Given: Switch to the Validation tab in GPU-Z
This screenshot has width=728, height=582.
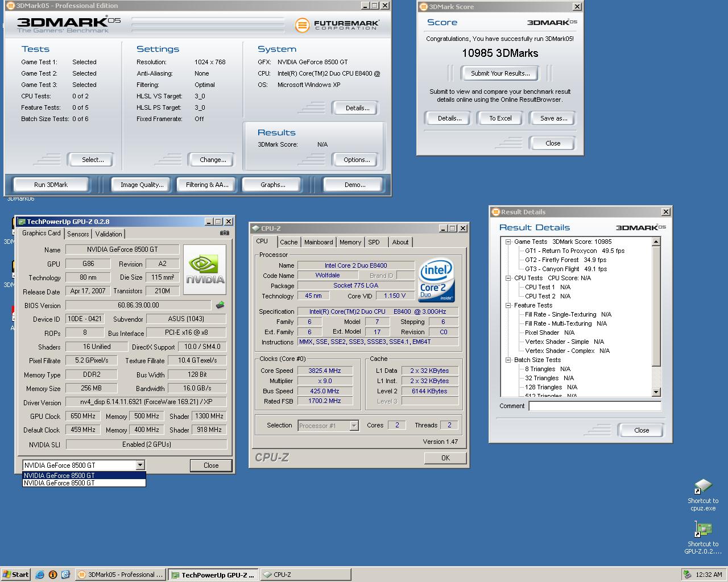Looking at the screenshot, I should (x=108, y=234).
